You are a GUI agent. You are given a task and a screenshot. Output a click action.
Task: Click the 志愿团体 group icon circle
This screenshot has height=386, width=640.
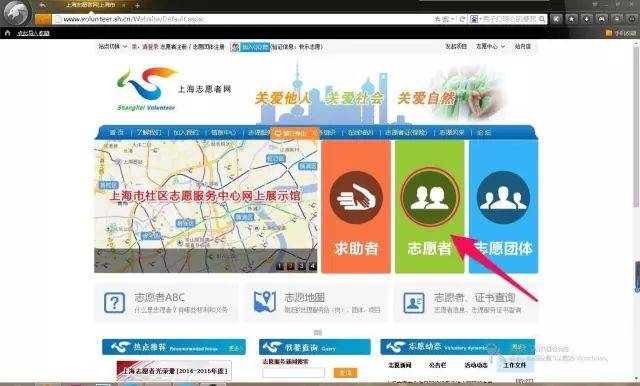pyautogui.click(x=503, y=197)
